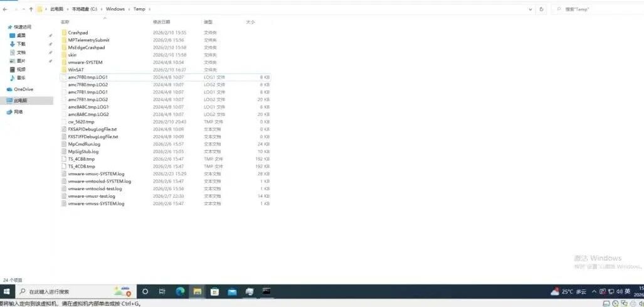Open Task View on the taskbar

coord(162,291)
